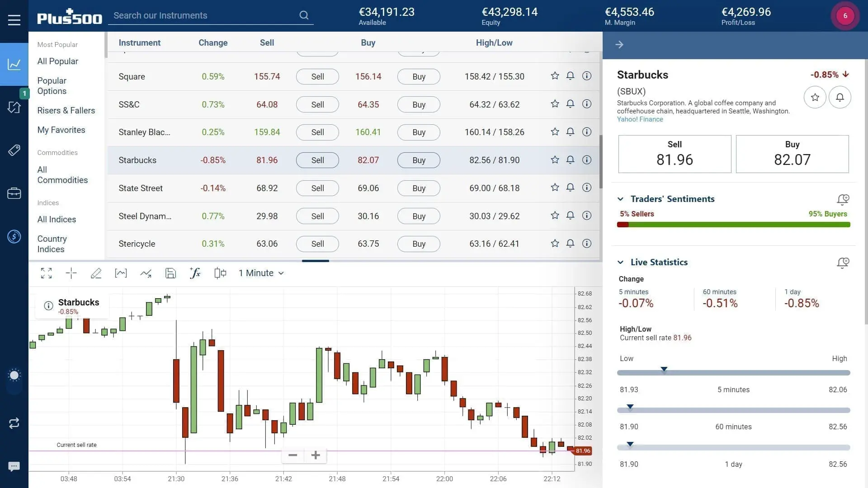Open the drawing pencil tool on the chart

pos(96,273)
